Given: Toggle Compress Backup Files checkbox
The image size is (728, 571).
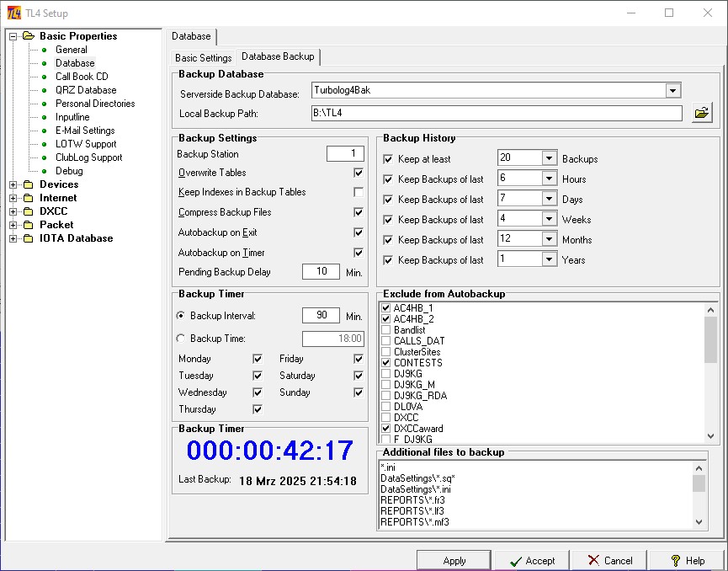Looking at the screenshot, I should coord(359,212).
